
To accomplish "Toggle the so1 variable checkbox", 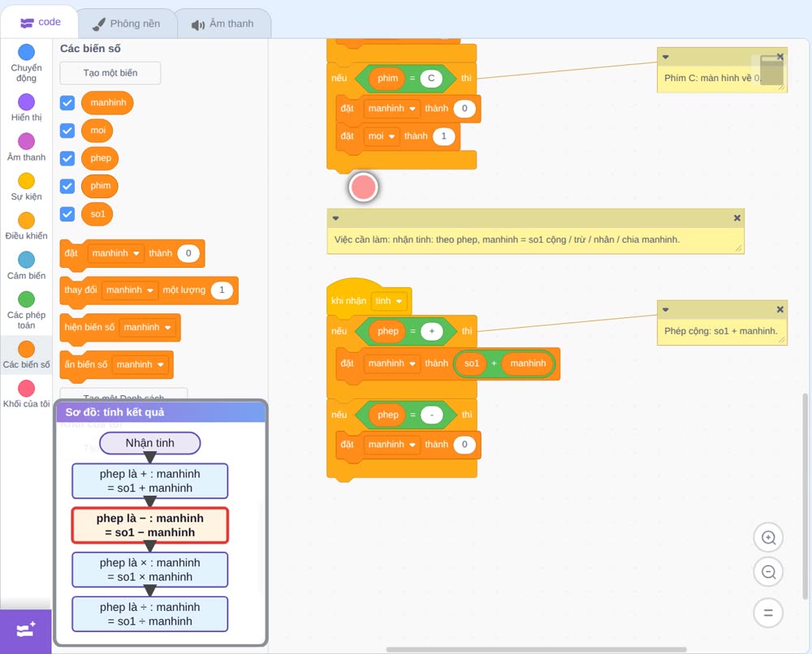I will click(x=67, y=214).
